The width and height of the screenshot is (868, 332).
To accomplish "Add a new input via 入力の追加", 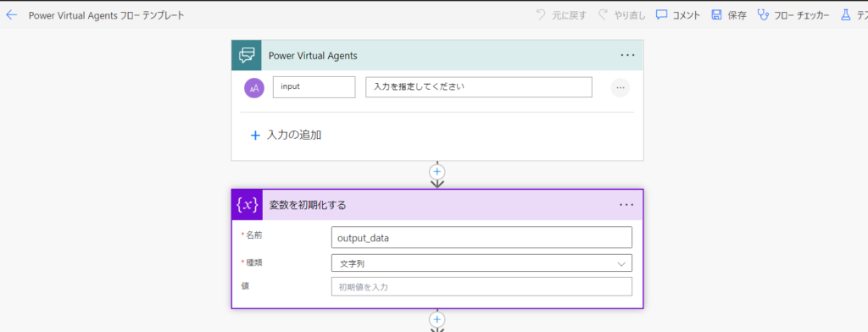I will coord(287,135).
